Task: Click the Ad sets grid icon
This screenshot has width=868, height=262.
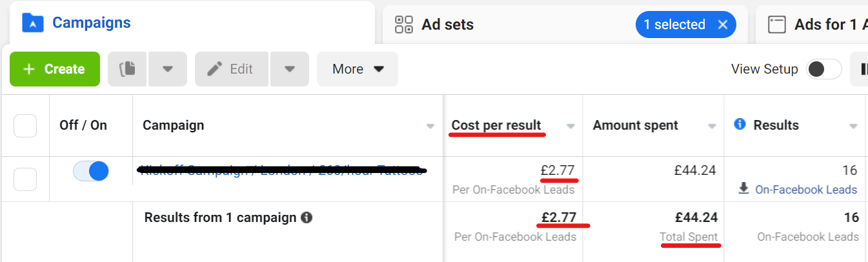Action: [x=404, y=25]
